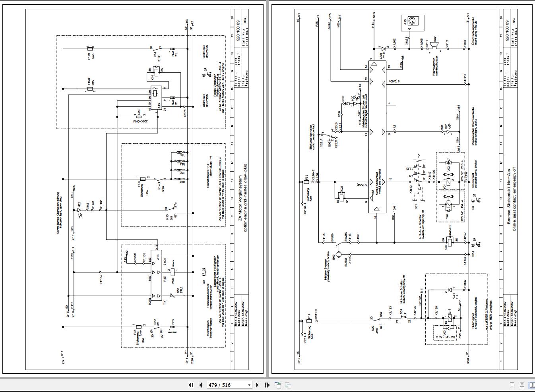This screenshot has width=535, height=392.
Task: Click the 'Warnsummer warning buzzer' label
Action: [x=436, y=66]
